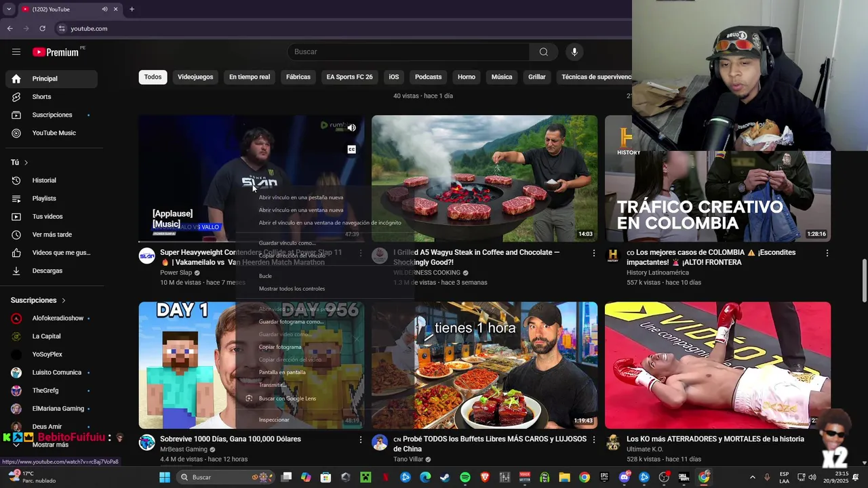This screenshot has width=868, height=488.
Task: Open options for the History Latinoamérica video
Action: [827, 253]
